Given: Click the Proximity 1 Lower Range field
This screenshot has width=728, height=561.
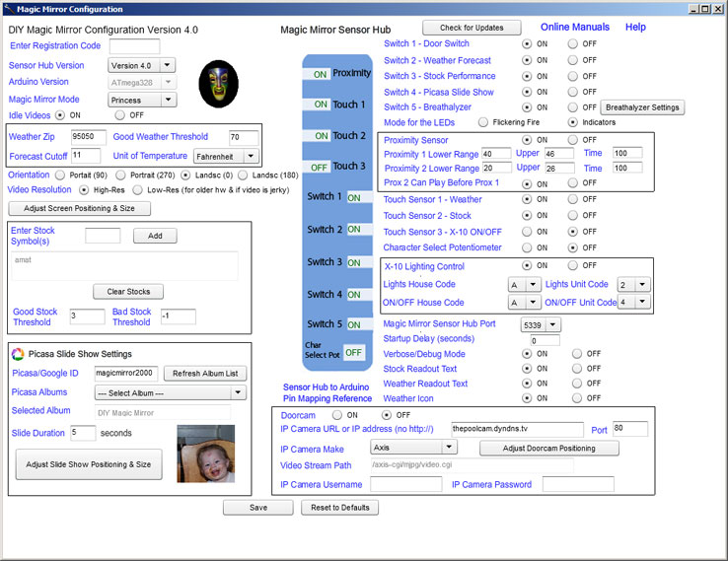Looking at the screenshot, I should pos(496,154).
